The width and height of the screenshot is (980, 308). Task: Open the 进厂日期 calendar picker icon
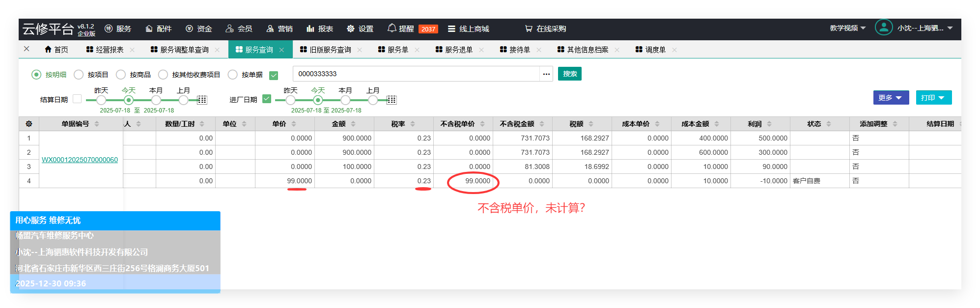tap(392, 100)
